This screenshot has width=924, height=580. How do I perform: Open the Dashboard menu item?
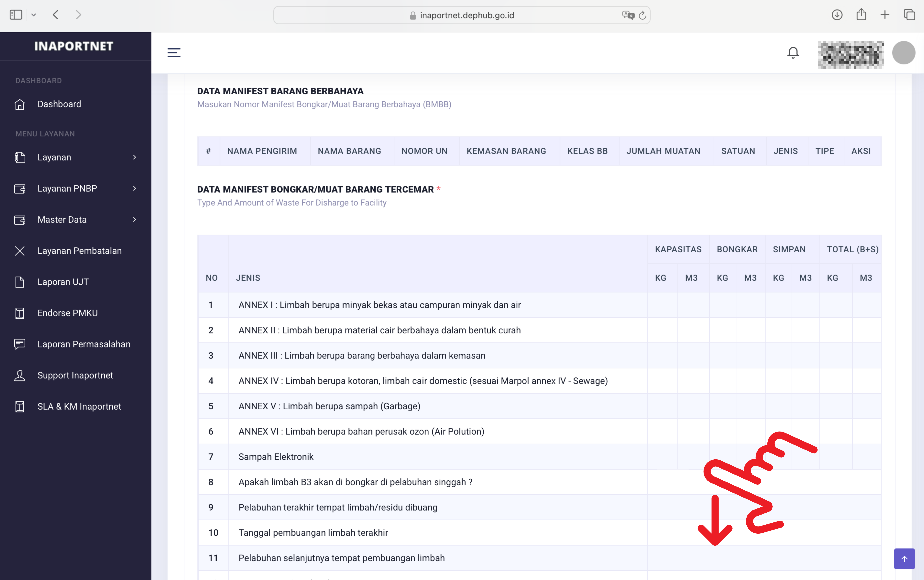pyautogui.click(x=59, y=104)
